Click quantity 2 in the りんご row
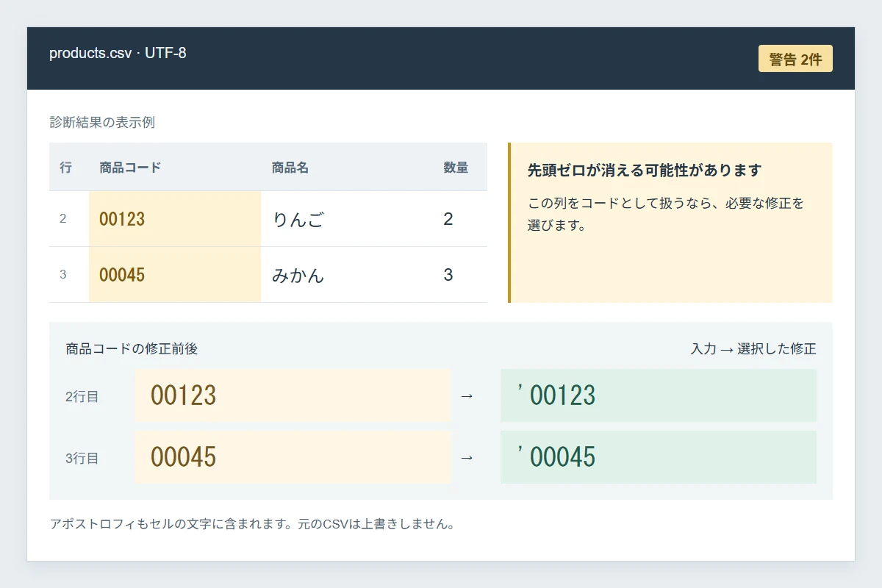The width and height of the screenshot is (882, 588). tap(448, 219)
